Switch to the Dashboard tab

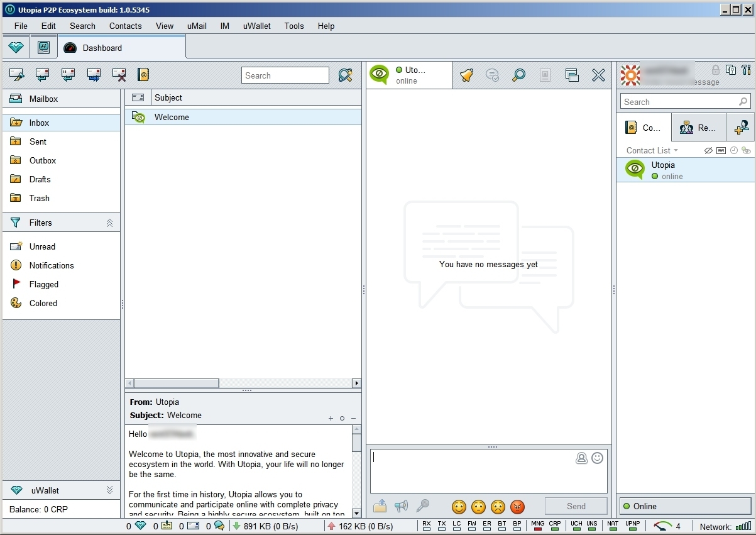pos(101,48)
